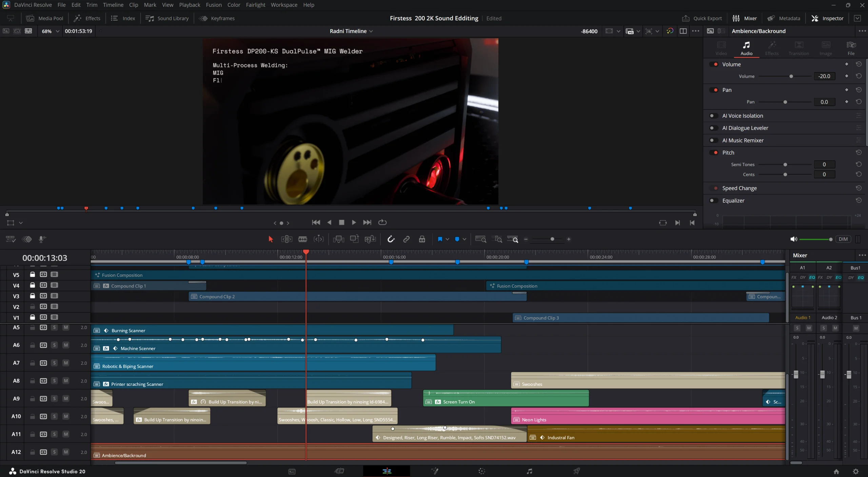The height and width of the screenshot is (477, 868).
Task: Select the arrow Selection Mode tool
Action: [x=271, y=239]
